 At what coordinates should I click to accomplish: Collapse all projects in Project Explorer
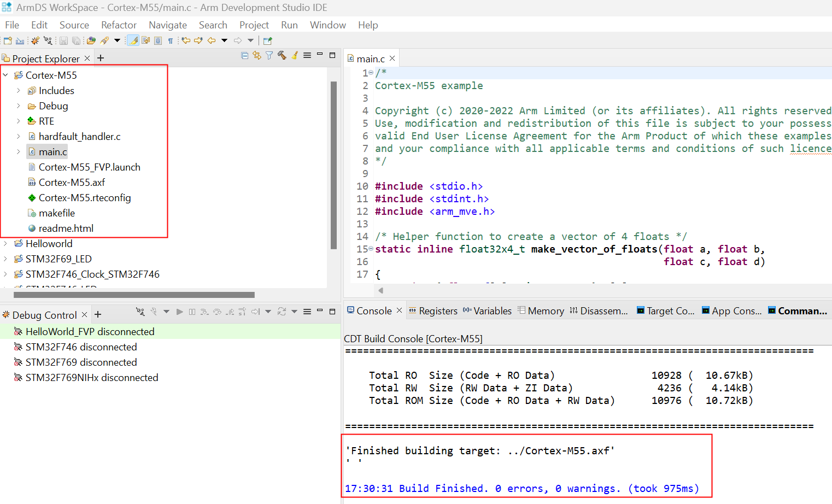click(x=244, y=55)
